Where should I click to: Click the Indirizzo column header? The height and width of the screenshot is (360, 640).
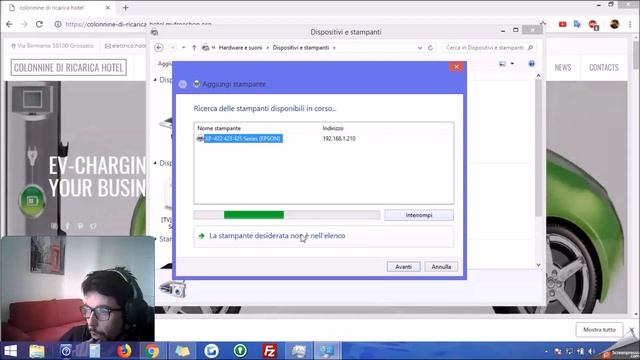pos(333,128)
